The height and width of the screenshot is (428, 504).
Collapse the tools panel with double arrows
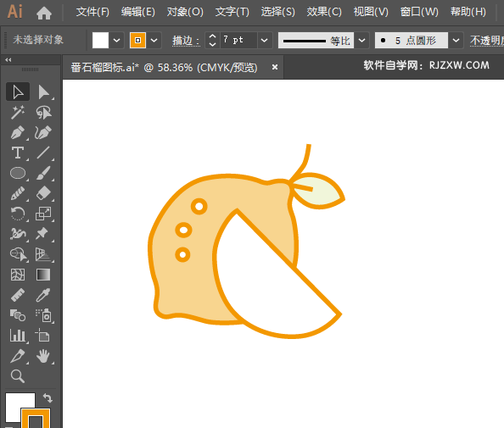pyautogui.click(x=8, y=59)
